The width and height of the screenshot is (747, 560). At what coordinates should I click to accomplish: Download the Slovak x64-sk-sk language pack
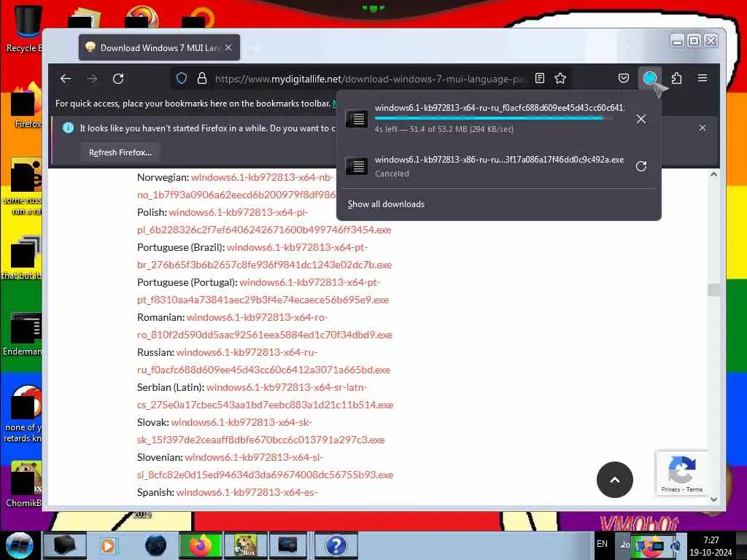tap(261, 431)
